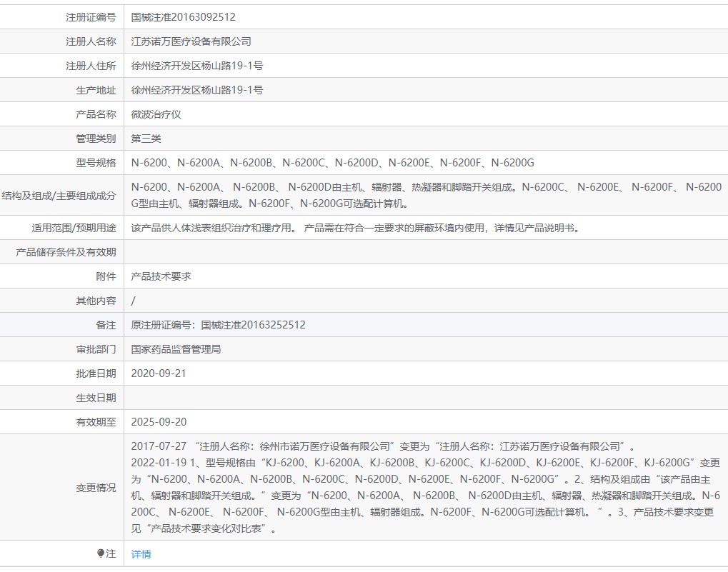Select the 2017-07-27 change record line
The width and height of the screenshot is (728, 572).
[x=383, y=446]
